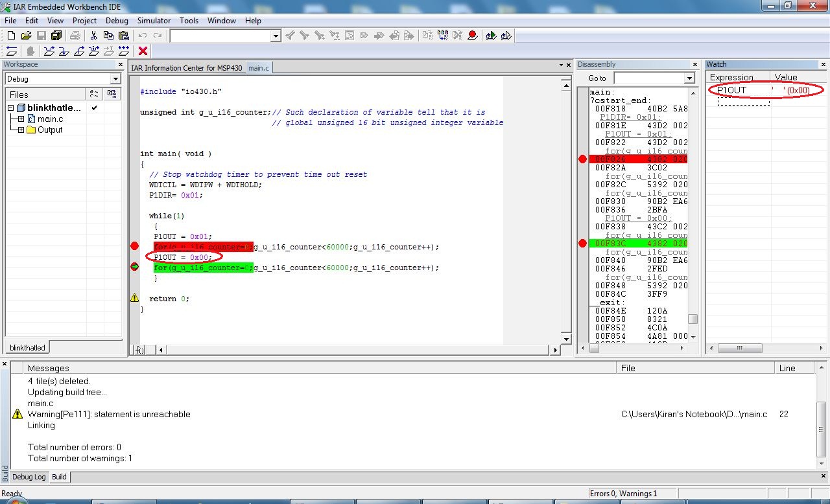
Task: Click the Cut scissors icon
Action: click(93, 36)
